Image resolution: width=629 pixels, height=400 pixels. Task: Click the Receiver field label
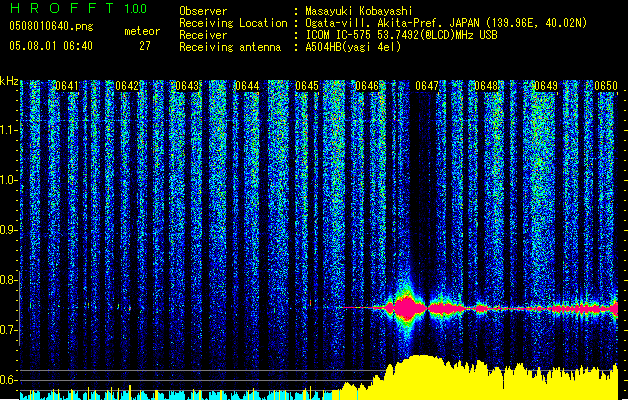click(203, 35)
